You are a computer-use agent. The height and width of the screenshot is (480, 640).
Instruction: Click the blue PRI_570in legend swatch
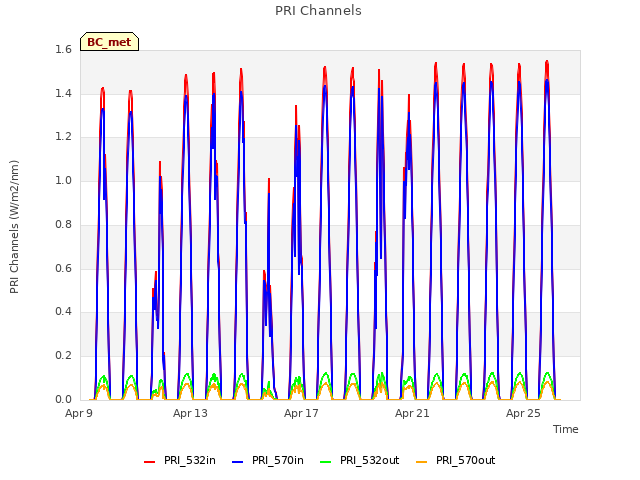pos(238,462)
